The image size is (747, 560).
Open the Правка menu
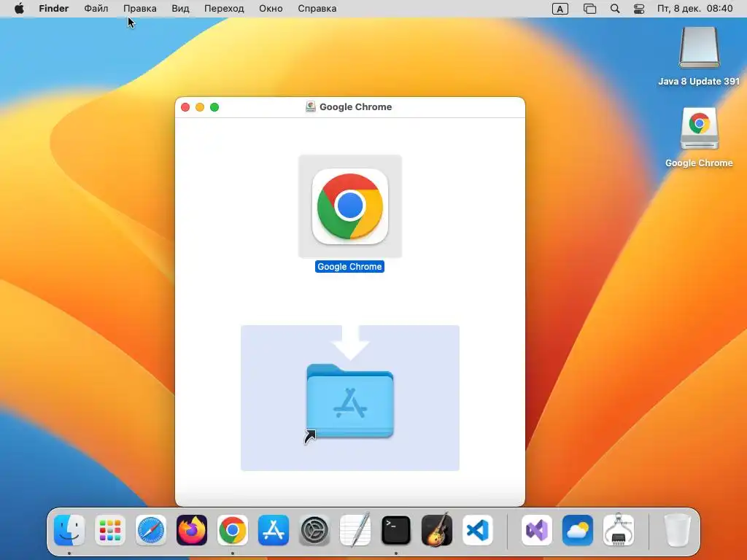pos(139,9)
